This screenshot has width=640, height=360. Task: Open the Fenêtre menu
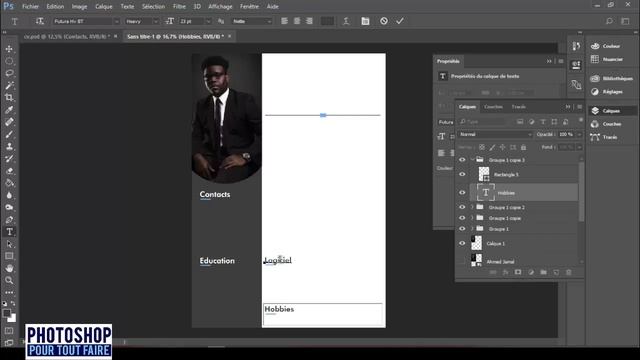click(249, 7)
